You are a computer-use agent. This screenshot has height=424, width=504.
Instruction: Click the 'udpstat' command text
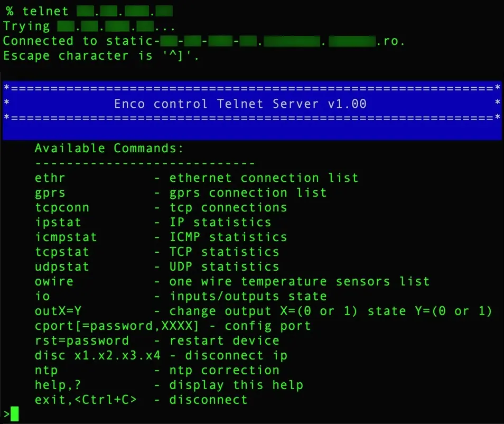pyautogui.click(x=62, y=267)
